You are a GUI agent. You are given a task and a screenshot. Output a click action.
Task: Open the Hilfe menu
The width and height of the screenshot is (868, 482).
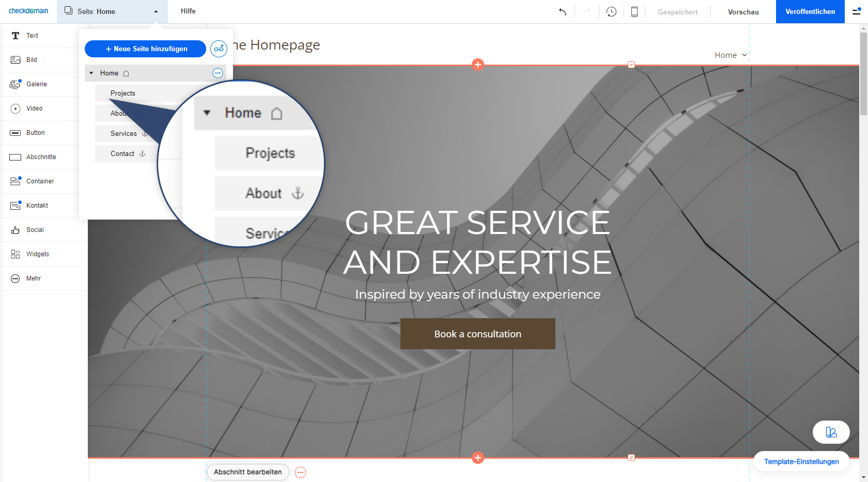tap(188, 11)
